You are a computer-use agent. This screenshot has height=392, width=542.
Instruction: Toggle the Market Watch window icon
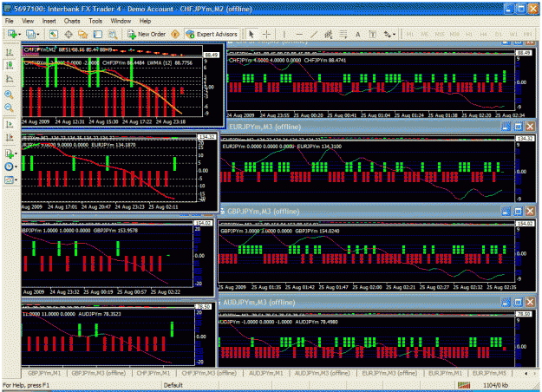tap(53, 34)
